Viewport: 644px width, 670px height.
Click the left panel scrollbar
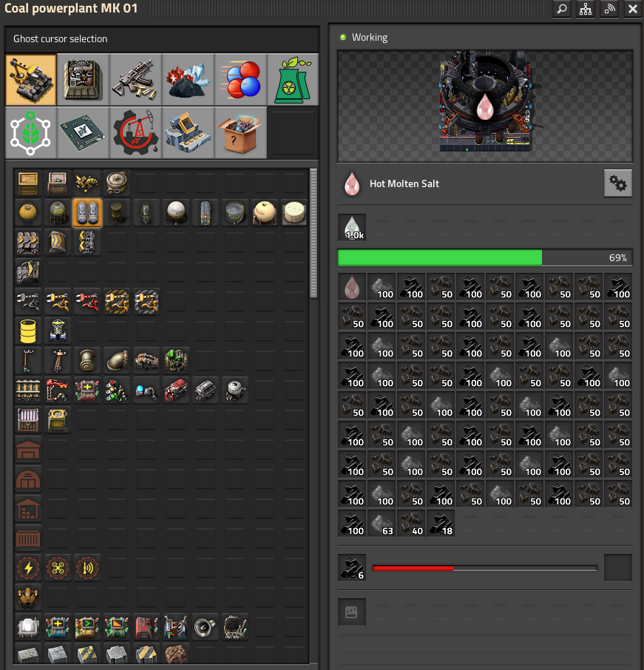point(313,233)
